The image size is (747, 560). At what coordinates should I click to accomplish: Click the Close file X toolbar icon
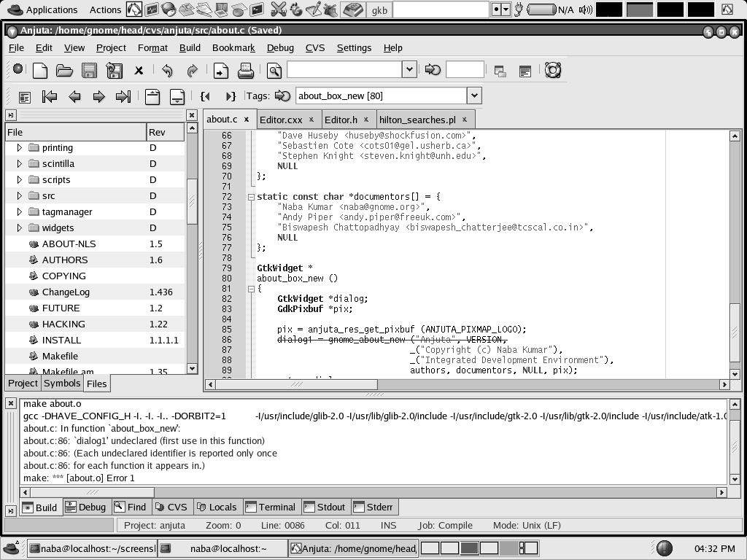point(139,71)
